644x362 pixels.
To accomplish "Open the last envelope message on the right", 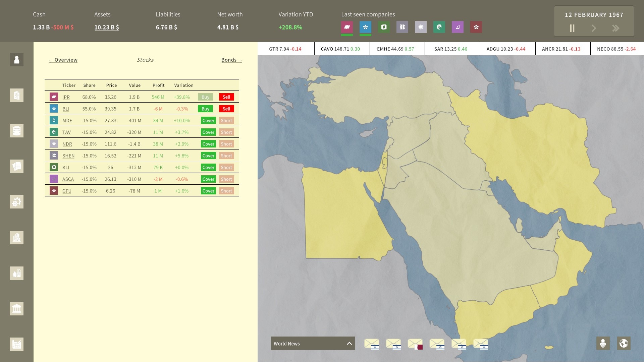I will pyautogui.click(x=481, y=344).
